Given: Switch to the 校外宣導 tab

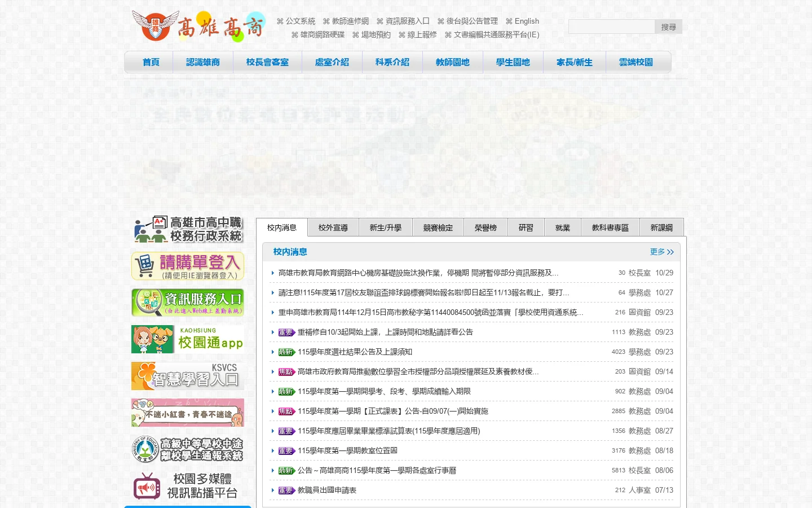Looking at the screenshot, I should tap(333, 227).
